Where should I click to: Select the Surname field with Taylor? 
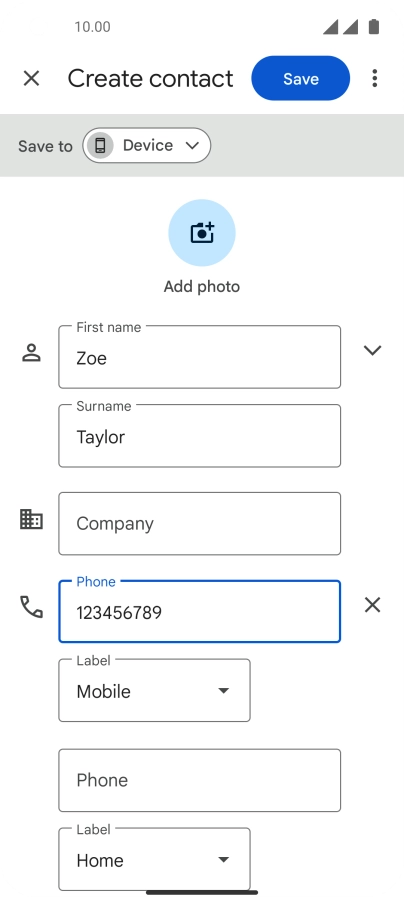(x=200, y=436)
